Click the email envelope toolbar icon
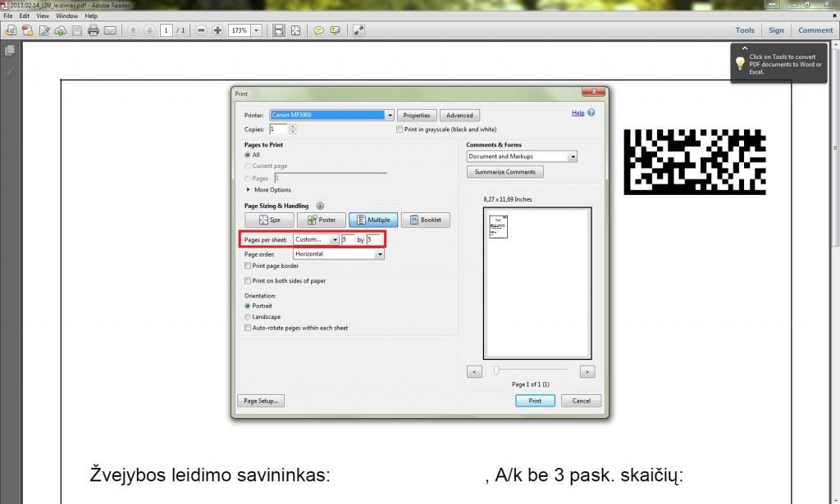 coord(110,30)
